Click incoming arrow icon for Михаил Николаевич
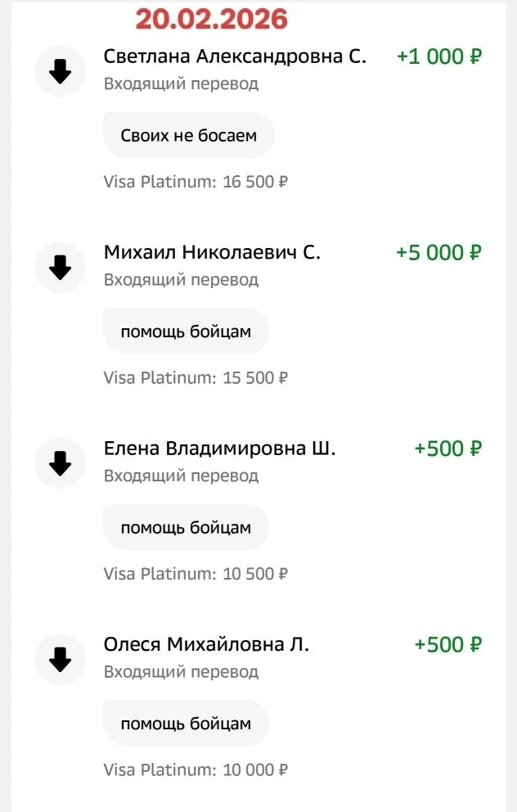Screen dimensions: 517x812 click(60, 268)
